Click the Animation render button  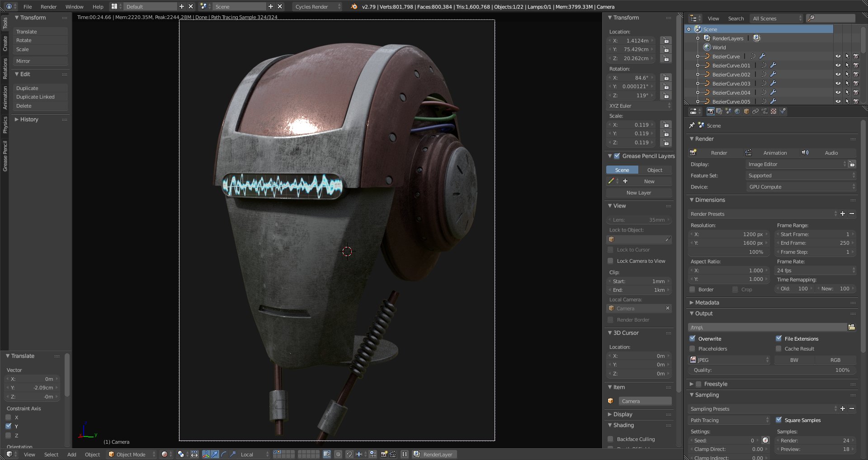pyautogui.click(x=771, y=153)
